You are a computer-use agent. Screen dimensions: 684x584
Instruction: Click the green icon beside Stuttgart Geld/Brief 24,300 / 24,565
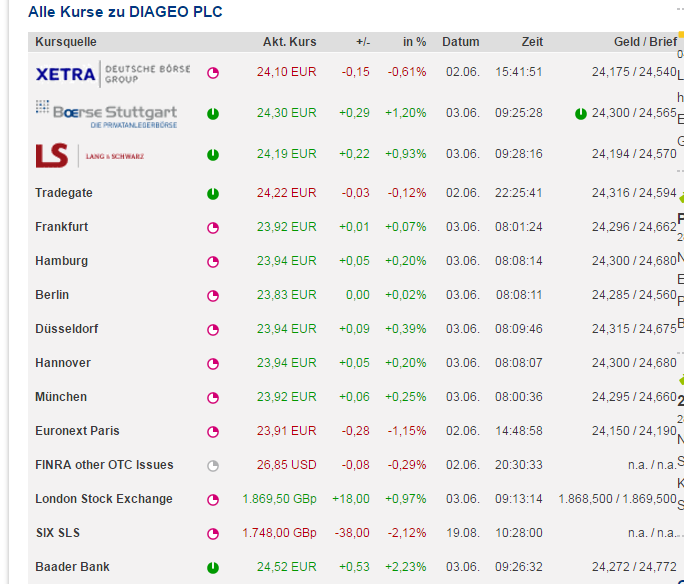click(581, 114)
